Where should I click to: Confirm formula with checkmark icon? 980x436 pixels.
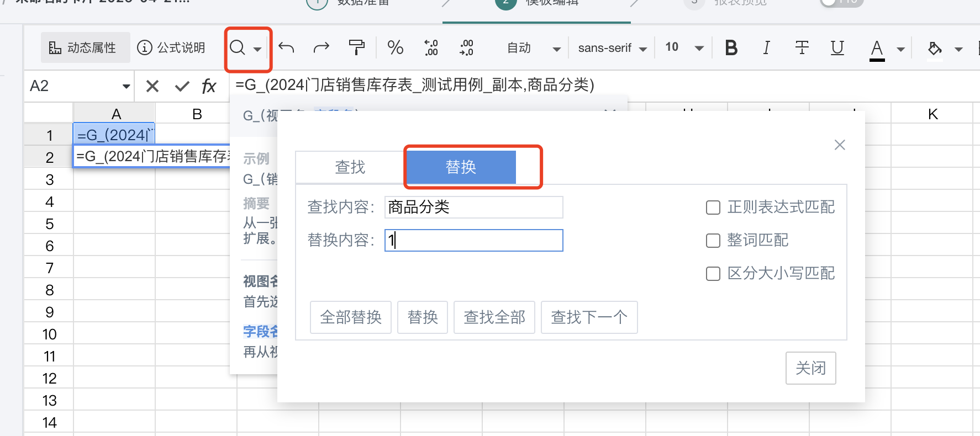182,86
